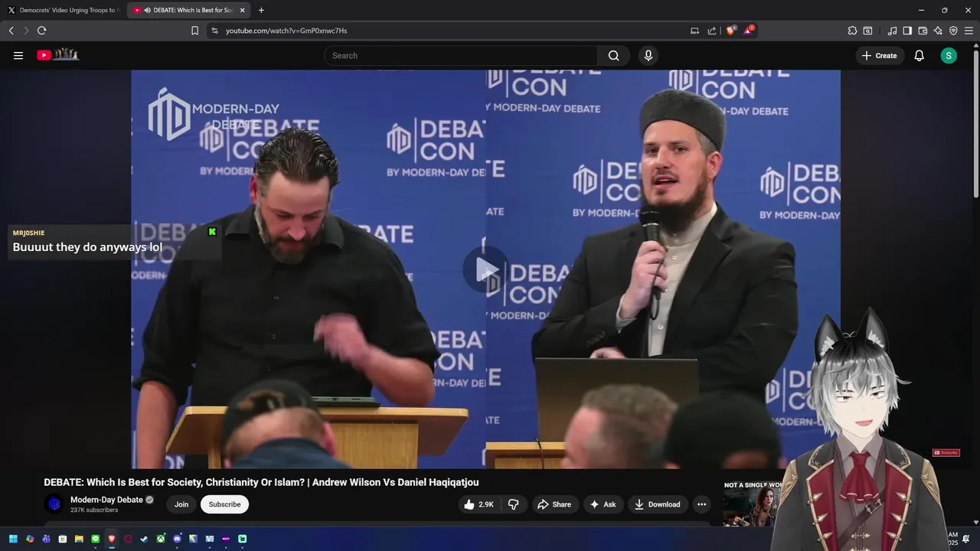
Task: Open LINE app from taskbar
Action: pos(95,539)
